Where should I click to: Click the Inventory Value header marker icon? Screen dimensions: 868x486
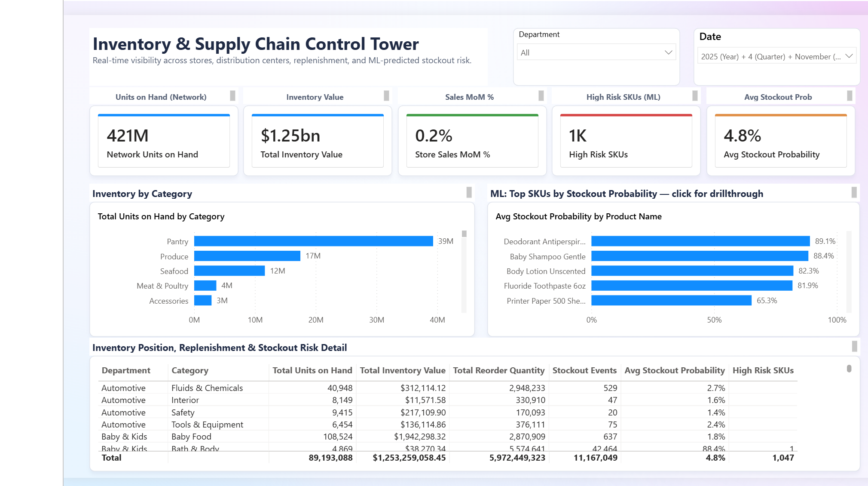pyautogui.click(x=386, y=95)
